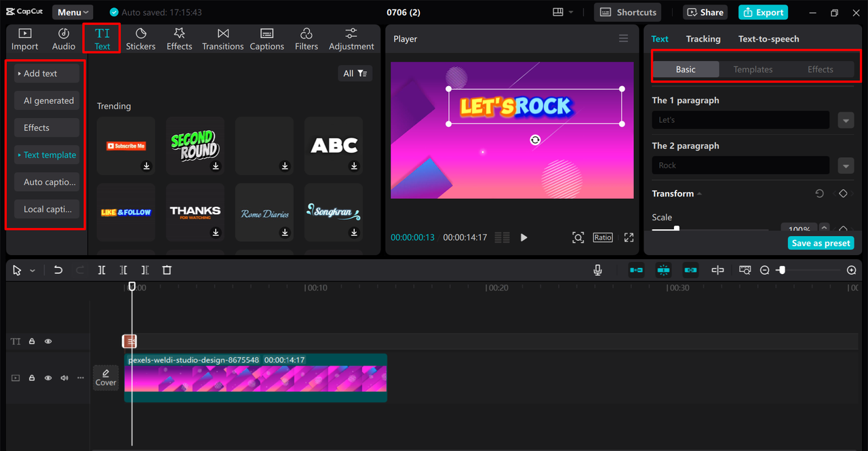Toggle the main track magnet
Viewport: 868px width, 451px height.
coord(636,270)
